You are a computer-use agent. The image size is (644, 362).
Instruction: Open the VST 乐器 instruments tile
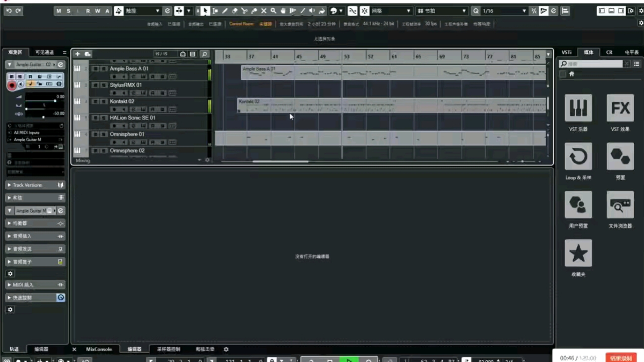pyautogui.click(x=578, y=108)
